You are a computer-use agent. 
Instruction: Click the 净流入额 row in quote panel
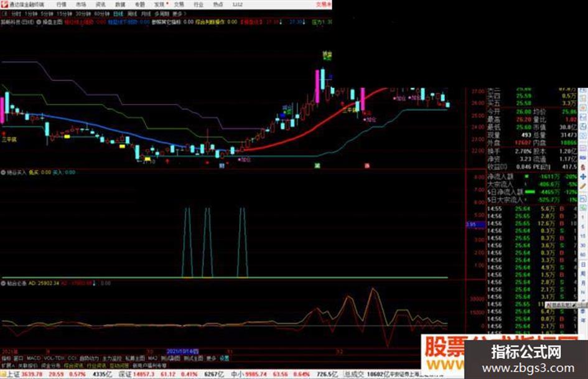pyautogui.click(x=533, y=176)
